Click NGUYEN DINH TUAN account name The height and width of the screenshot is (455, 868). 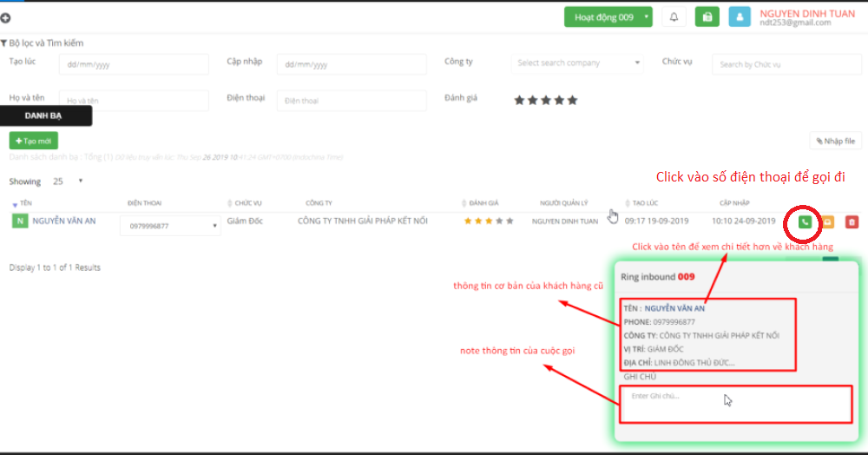pyautogui.click(x=807, y=14)
